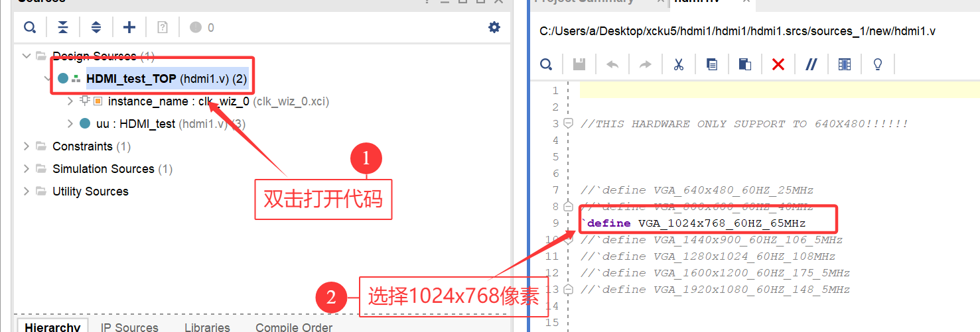The image size is (980, 332).
Task: Select the Utility Sources row
Action: click(90, 191)
